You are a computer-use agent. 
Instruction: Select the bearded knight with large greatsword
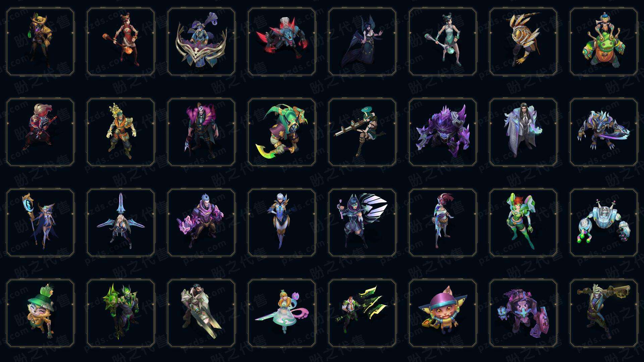201,313
